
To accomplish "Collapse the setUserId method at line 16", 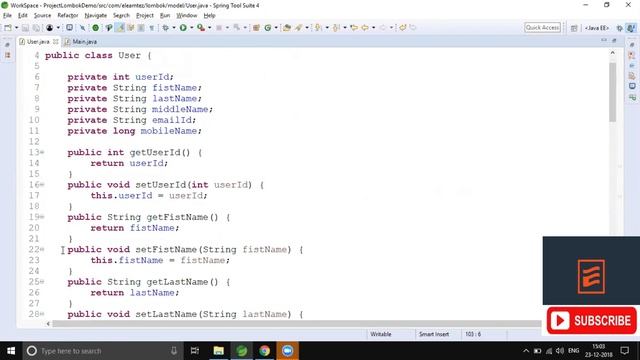I will pos(42,184).
